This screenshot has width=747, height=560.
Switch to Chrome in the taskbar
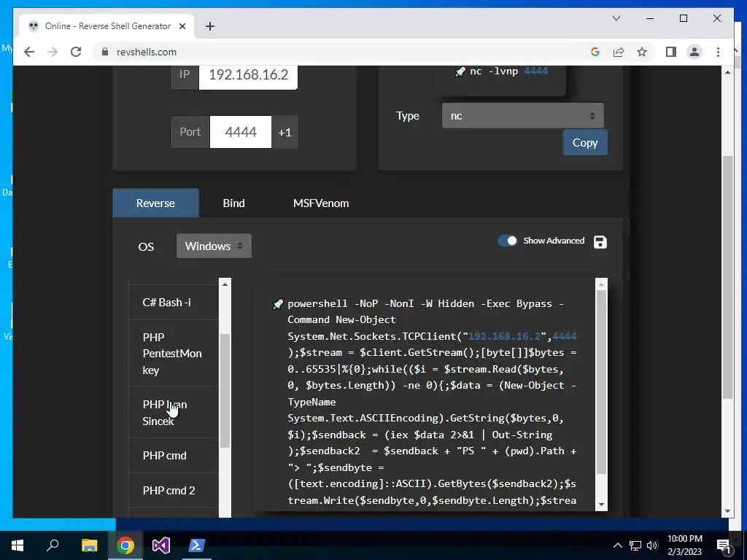pos(125,545)
